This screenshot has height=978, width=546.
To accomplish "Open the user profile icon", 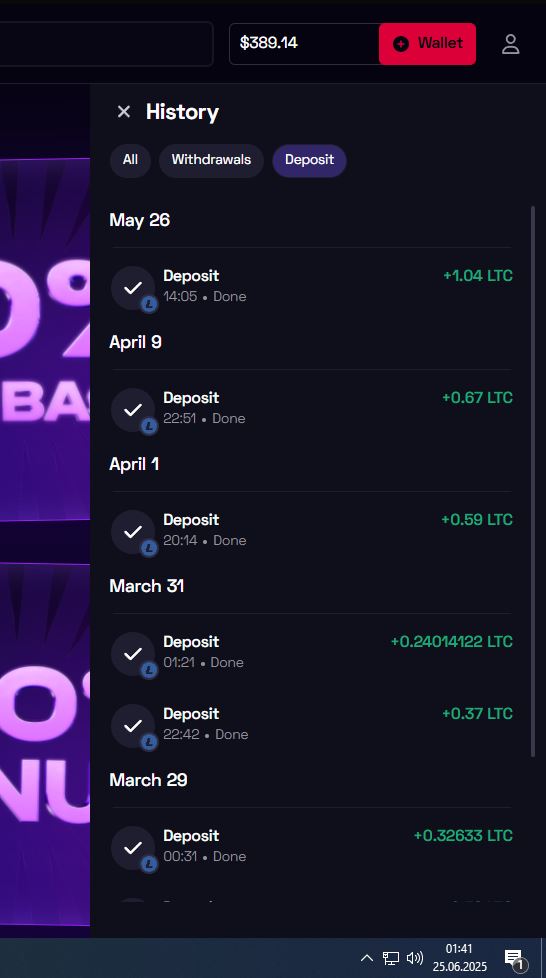I will [x=510, y=44].
